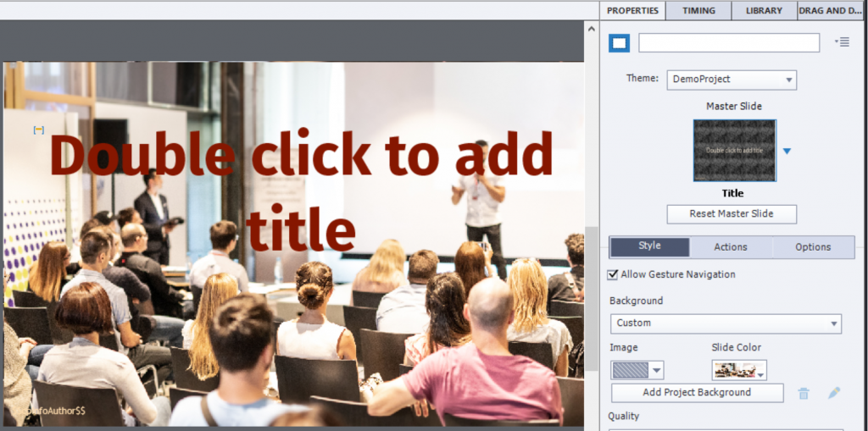Click the blue slide icon in Properties

(x=620, y=42)
